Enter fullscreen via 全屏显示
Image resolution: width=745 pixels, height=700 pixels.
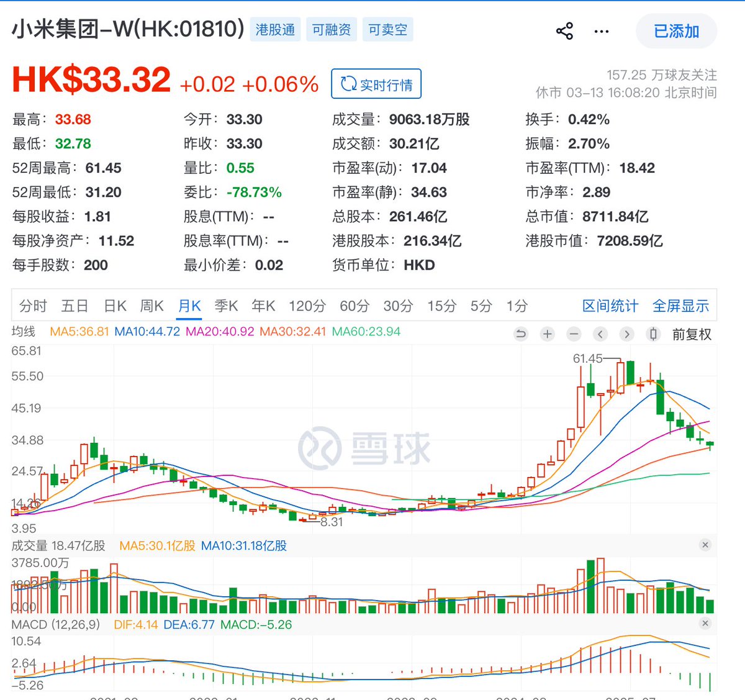[x=680, y=305]
